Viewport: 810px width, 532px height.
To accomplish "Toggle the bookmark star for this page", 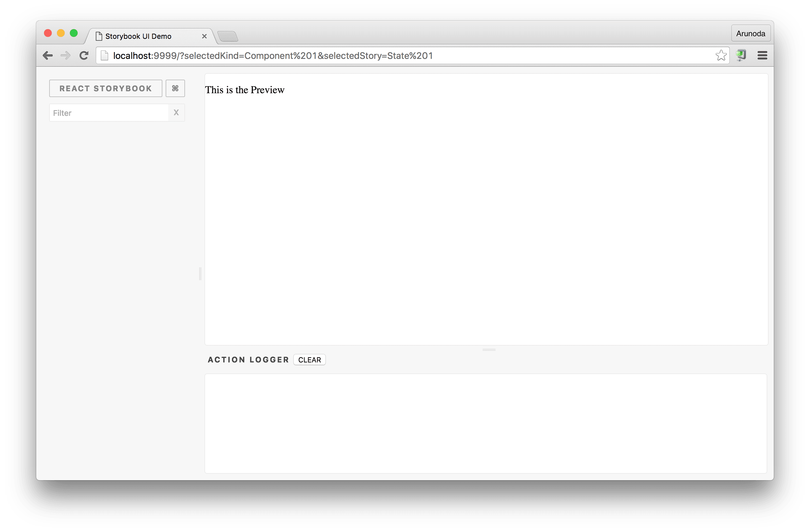I will [x=721, y=55].
